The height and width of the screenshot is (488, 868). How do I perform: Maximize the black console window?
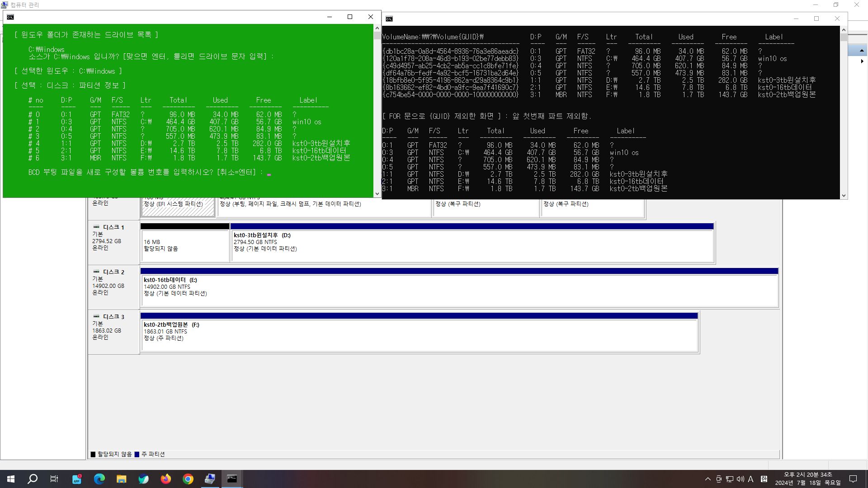click(x=816, y=19)
